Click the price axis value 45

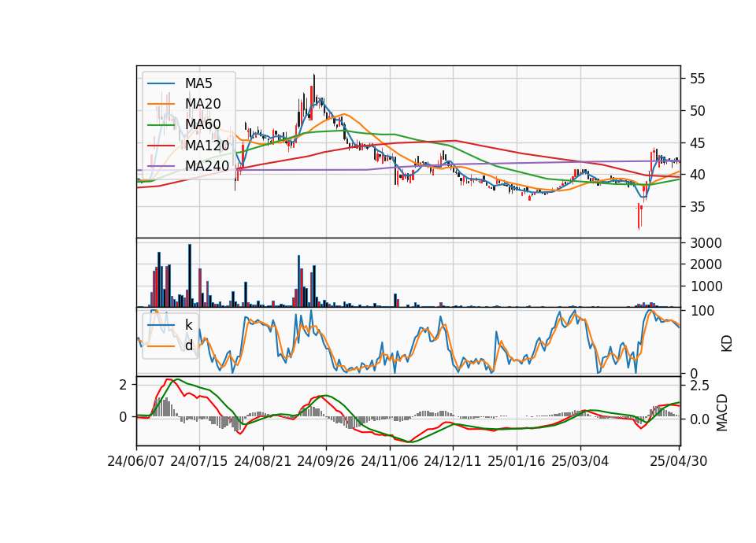697,143
